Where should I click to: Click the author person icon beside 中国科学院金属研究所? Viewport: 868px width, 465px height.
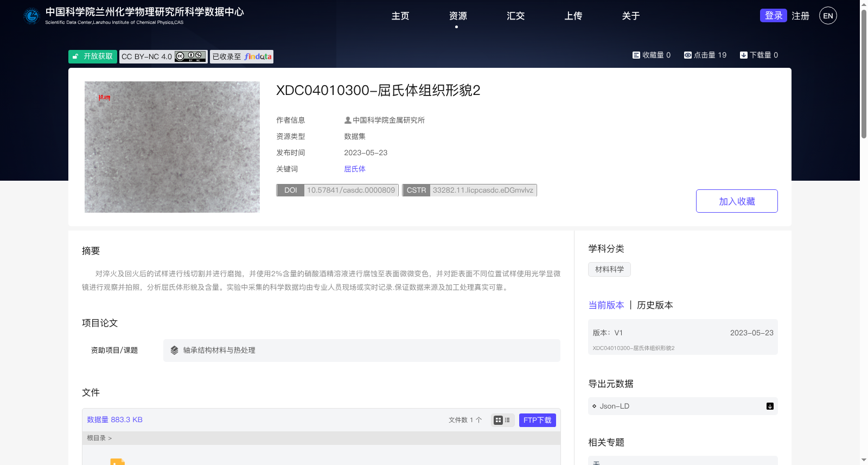coord(348,120)
